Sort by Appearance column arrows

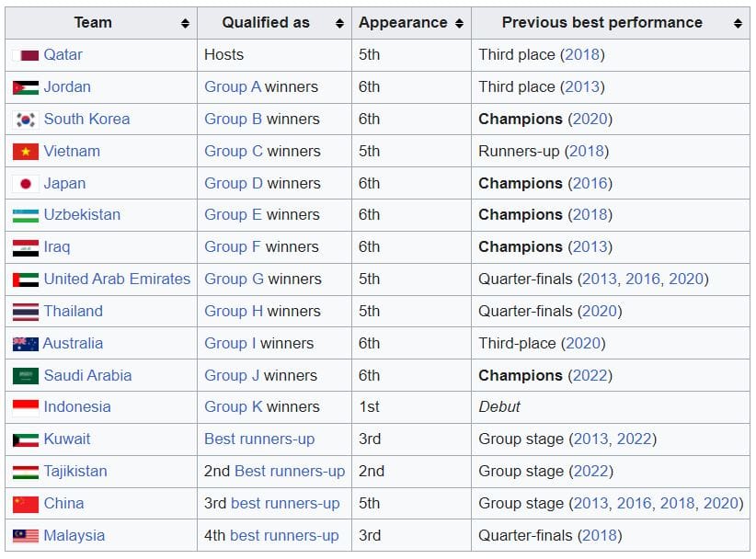point(459,23)
